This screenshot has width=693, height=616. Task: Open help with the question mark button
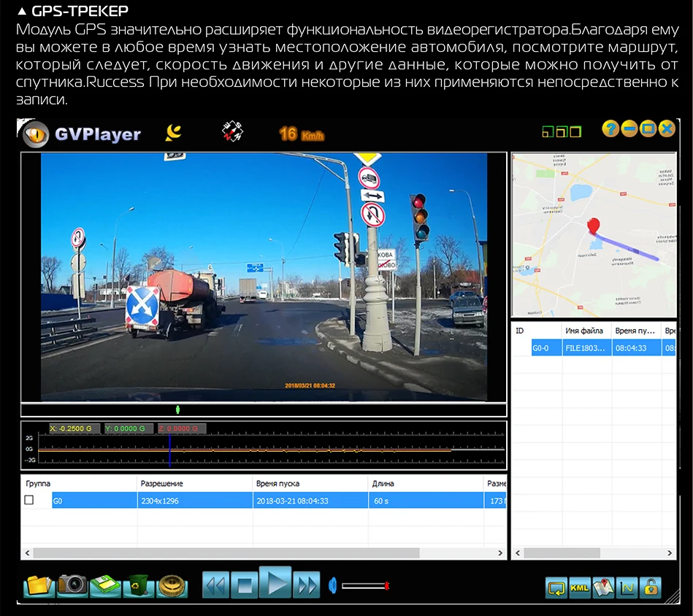click(x=610, y=129)
